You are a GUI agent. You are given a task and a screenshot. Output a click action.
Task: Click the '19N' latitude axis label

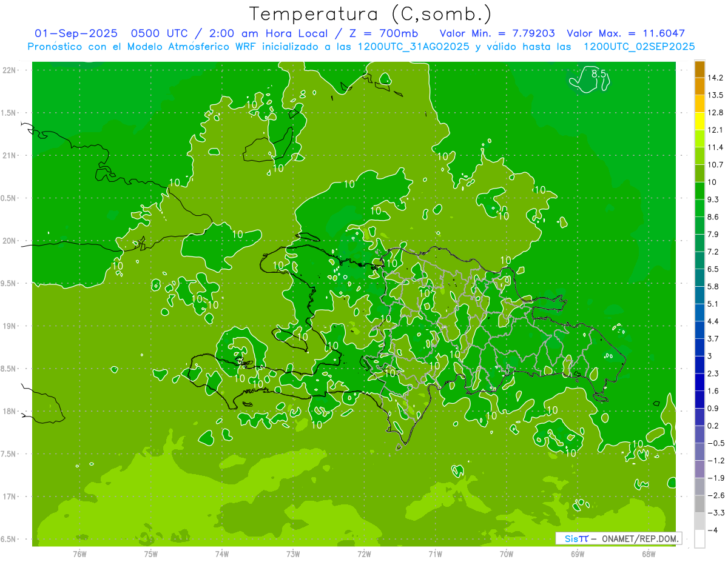click(10, 326)
